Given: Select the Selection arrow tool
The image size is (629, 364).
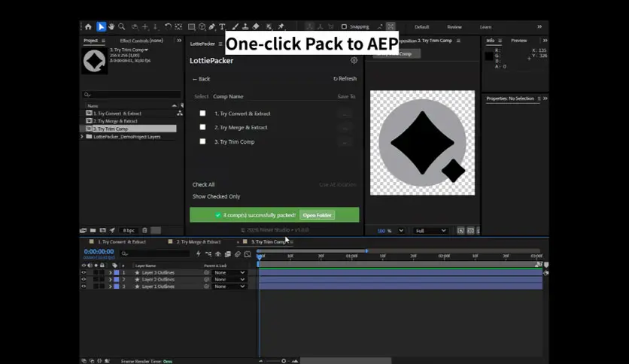Looking at the screenshot, I should [x=101, y=27].
